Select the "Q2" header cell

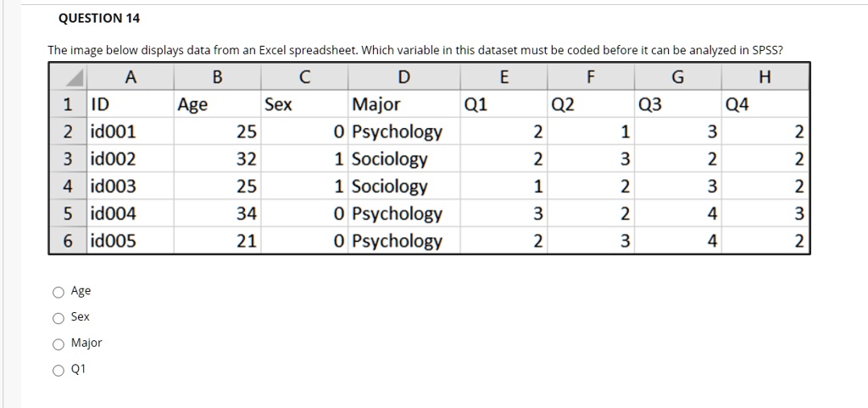pyautogui.click(x=563, y=104)
